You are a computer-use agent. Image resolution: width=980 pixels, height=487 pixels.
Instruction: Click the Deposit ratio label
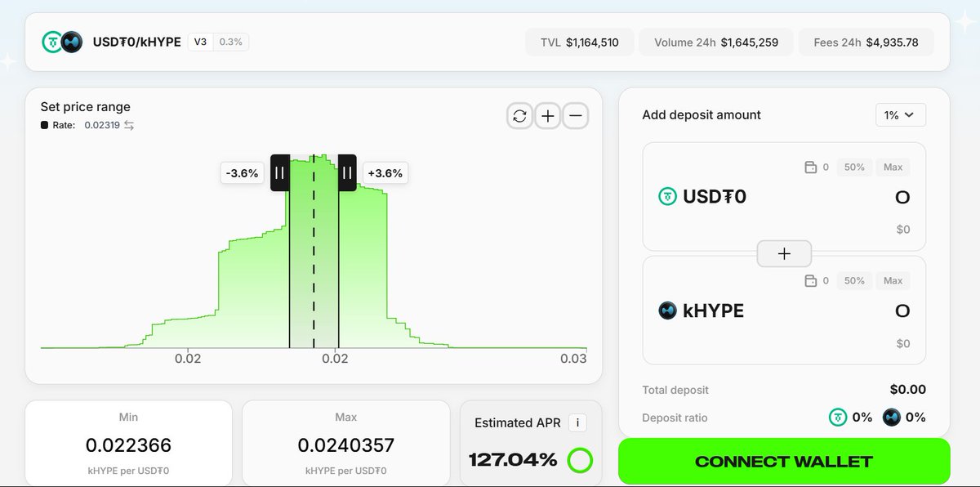pyautogui.click(x=675, y=418)
